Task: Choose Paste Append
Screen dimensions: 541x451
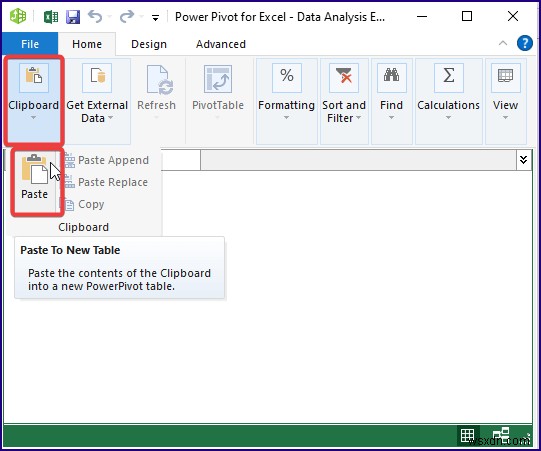Action: (107, 160)
